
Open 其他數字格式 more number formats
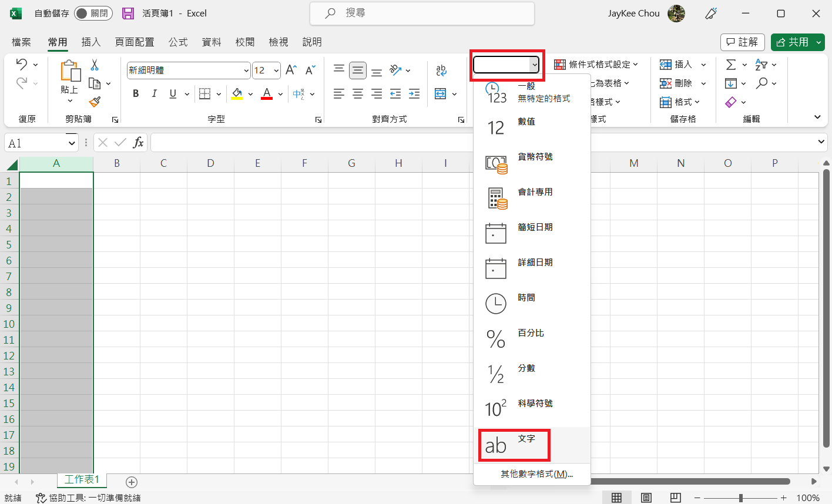(536, 474)
